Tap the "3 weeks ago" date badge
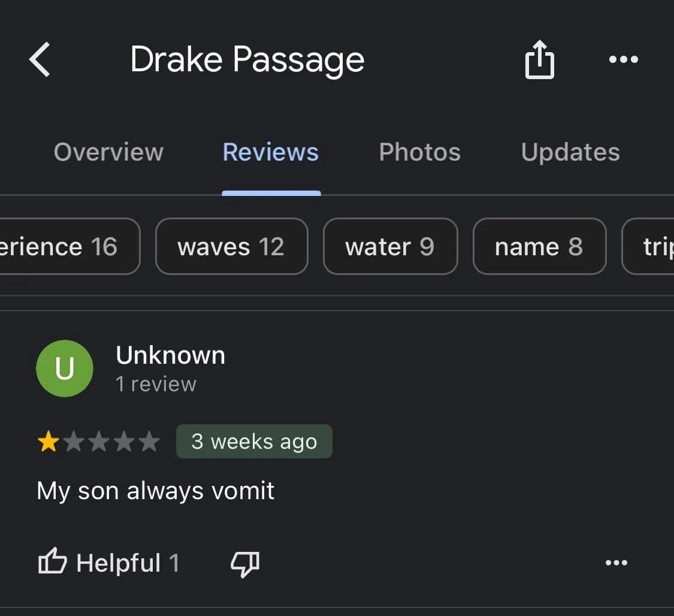 point(254,442)
